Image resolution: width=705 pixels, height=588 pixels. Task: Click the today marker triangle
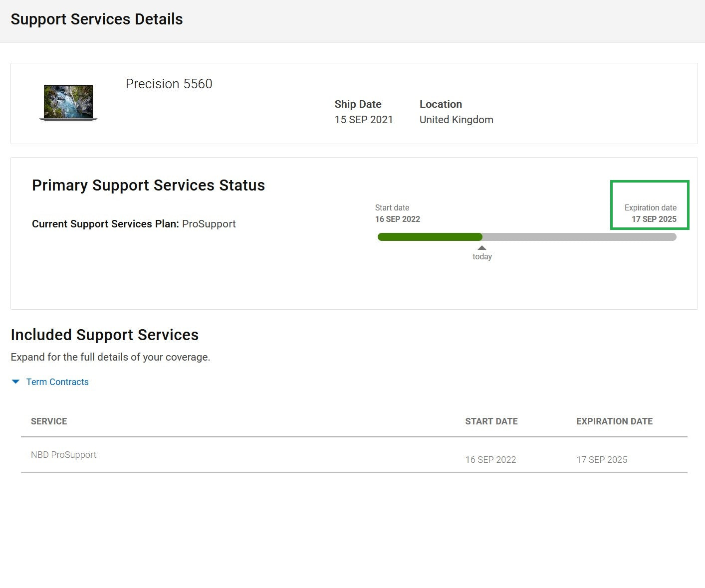point(481,248)
